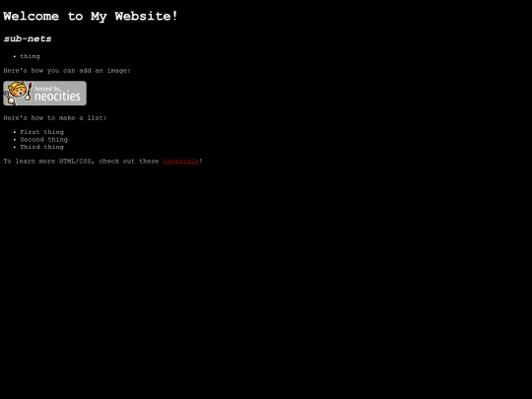Select the 'Third thing' list item
532x399 pixels.
coord(41,147)
